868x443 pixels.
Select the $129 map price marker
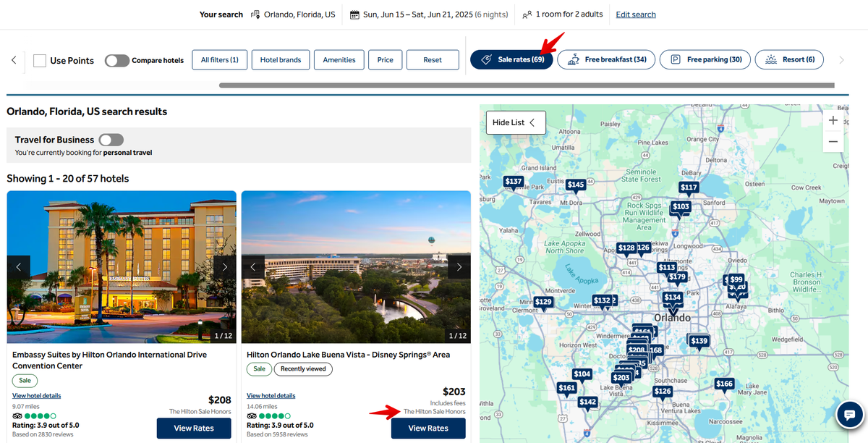pos(543,303)
